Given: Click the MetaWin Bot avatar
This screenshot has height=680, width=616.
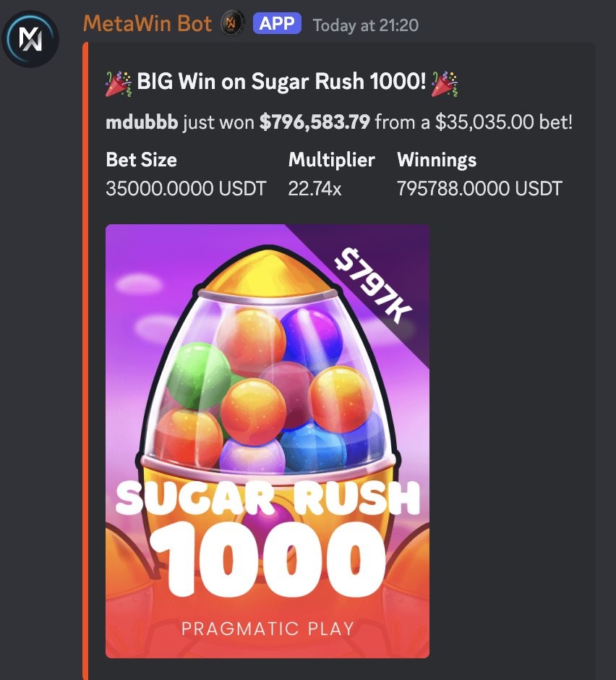Looking at the screenshot, I should 30,39.
